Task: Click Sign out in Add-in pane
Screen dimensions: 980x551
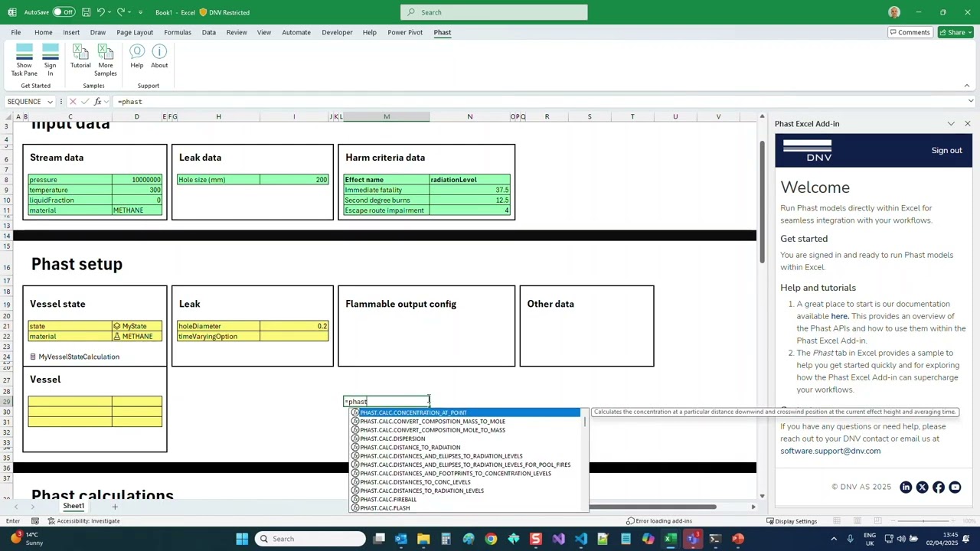Action: point(946,151)
